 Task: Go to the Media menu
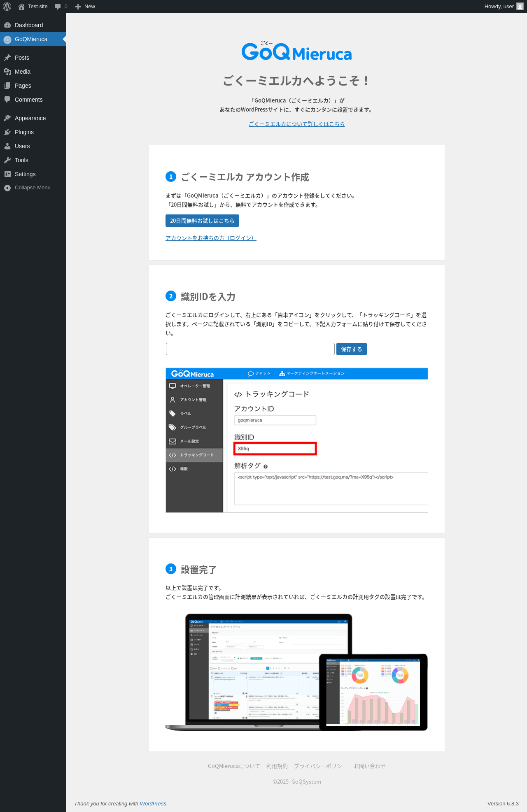click(x=33, y=72)
